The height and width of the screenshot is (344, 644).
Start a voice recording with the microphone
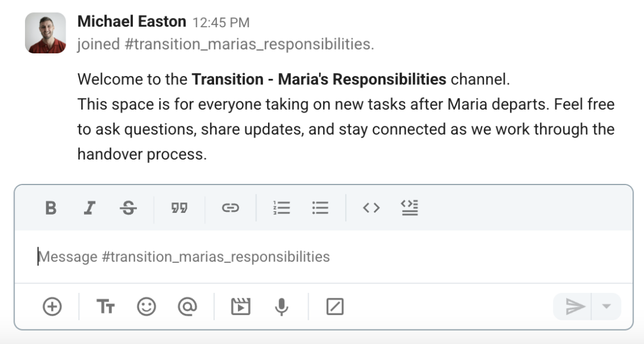282,306
